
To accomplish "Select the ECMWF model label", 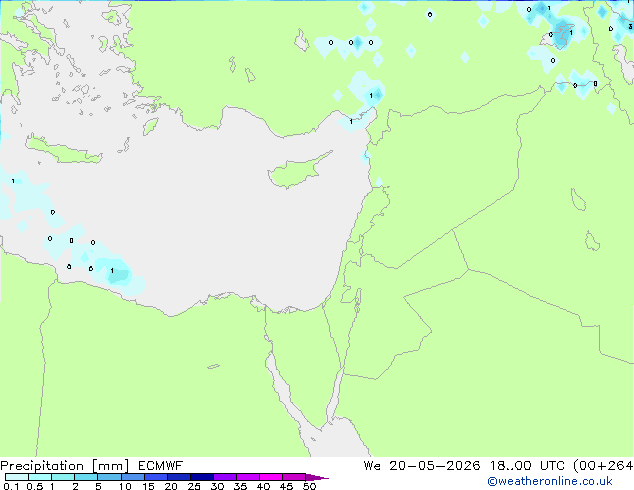I will point(161,466).
